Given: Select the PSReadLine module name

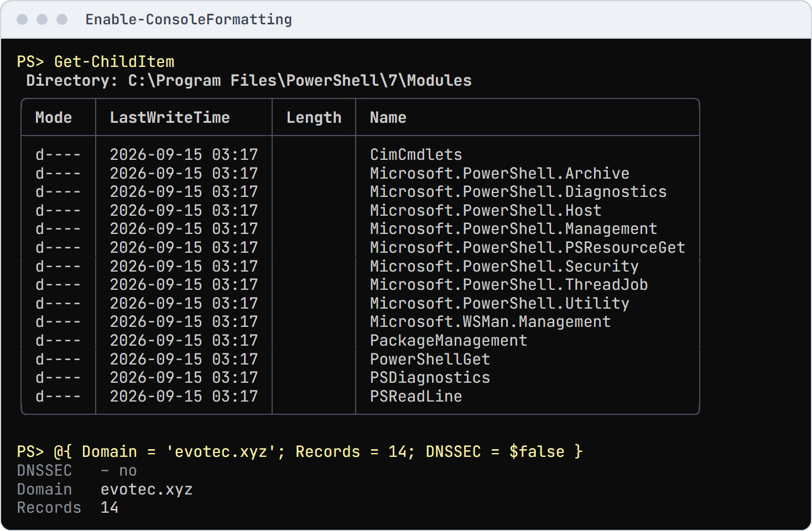Looking at the screenshot, I should (x=416, y=396).
